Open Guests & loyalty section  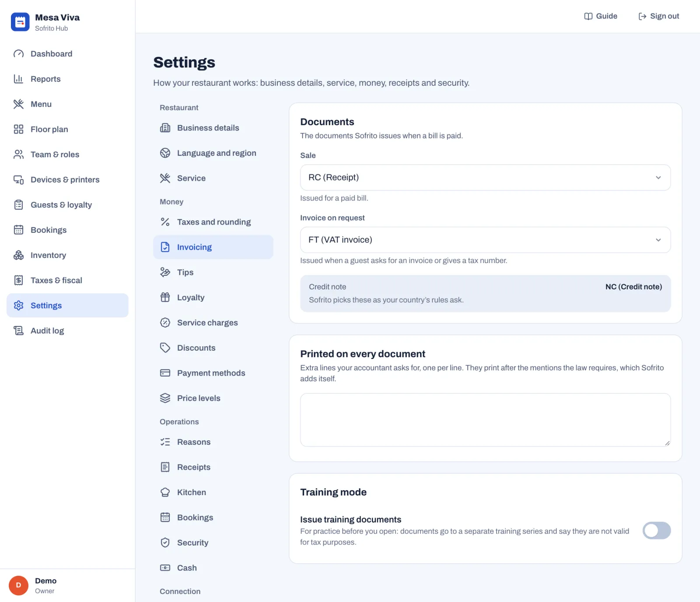pyautogui.click(x=67, y=205)
